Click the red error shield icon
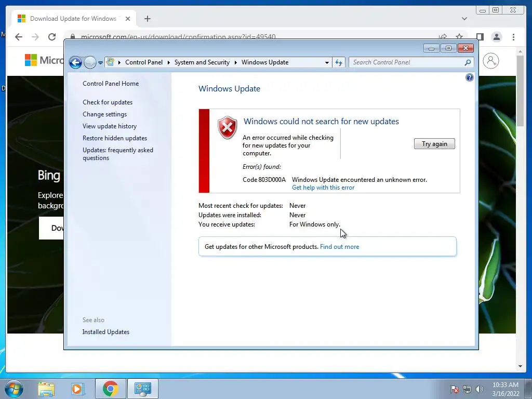 (228, 128)
